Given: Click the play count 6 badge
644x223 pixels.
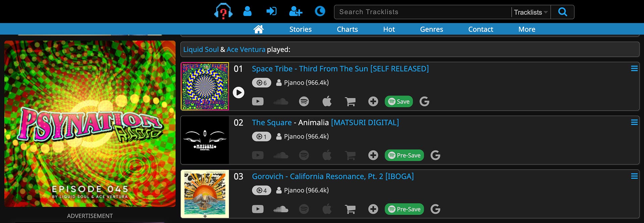Looking at the screenshot, I should click(261, 83).
